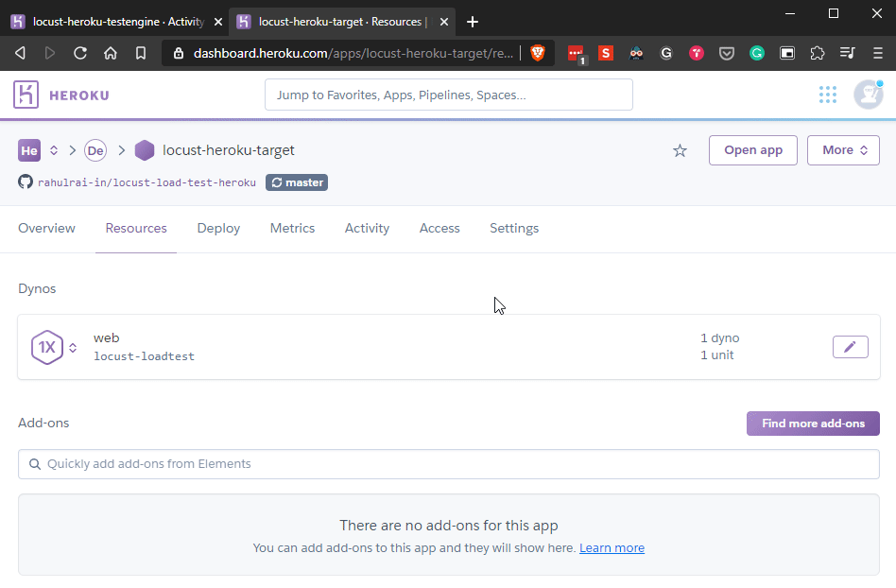The height and width of the screenshot is (588, 896).
Task: Open a new browser tab with plus
Action: tap(472, 22)
